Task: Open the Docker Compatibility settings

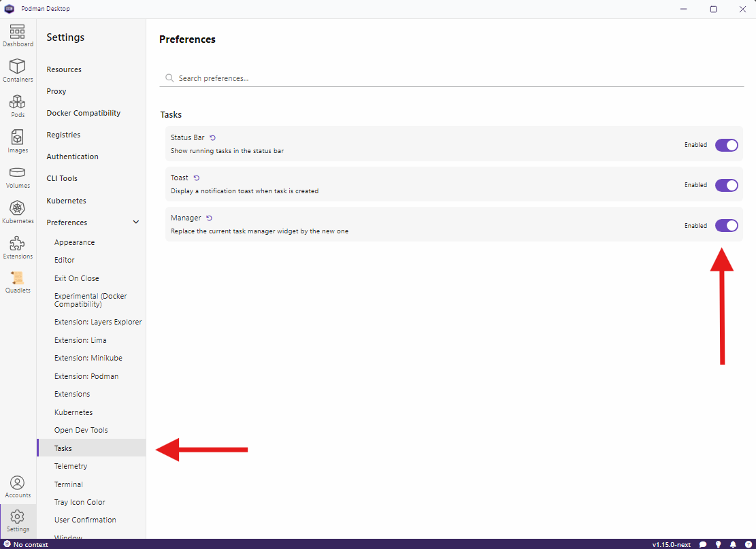Action: coord(84,112)
